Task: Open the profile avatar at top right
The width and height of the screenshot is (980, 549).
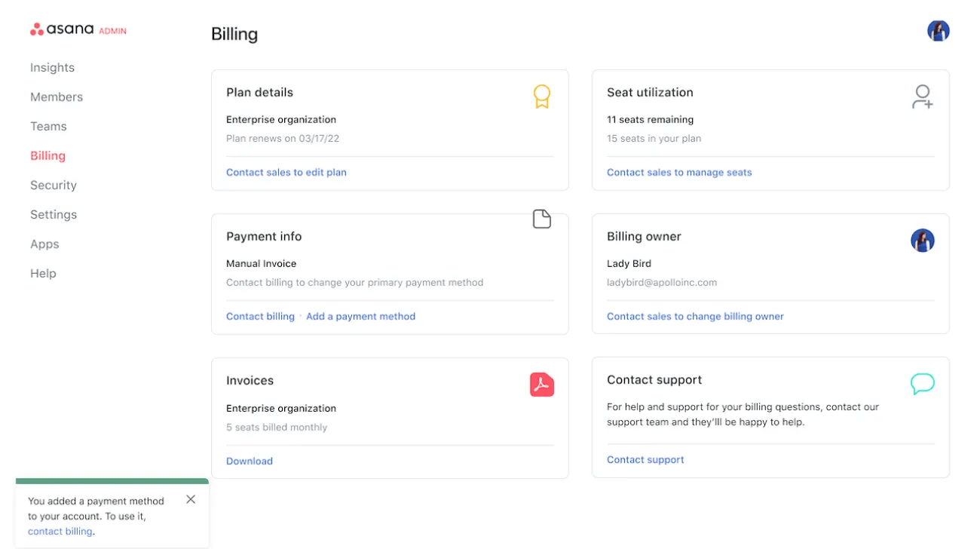Action: (938, 31)
